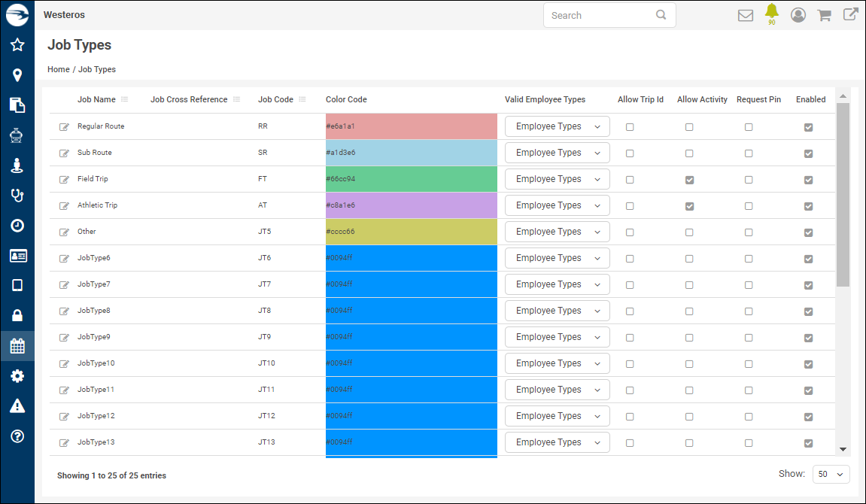Screen dimensions: 866x504
Task: Click the Westeros site name
Action: [64, 15]
